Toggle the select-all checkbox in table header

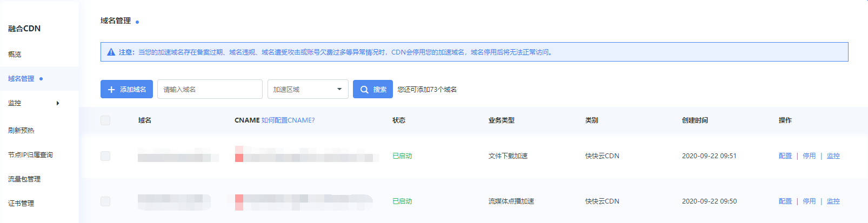[105, 120]
